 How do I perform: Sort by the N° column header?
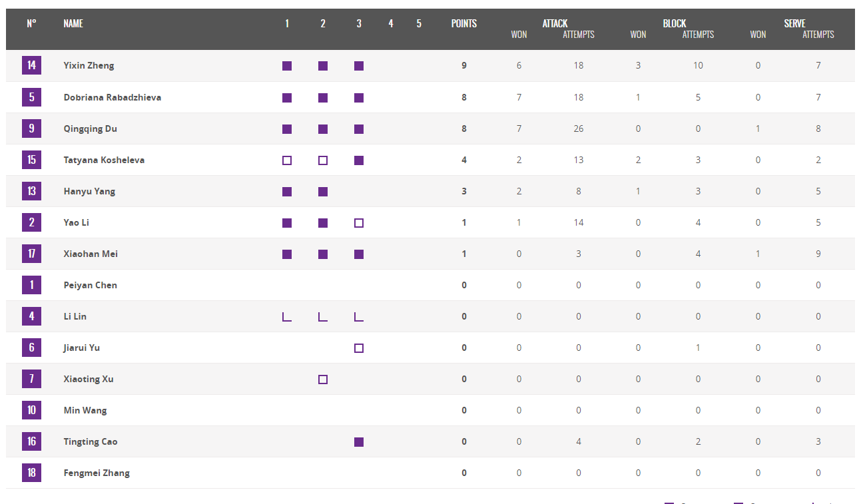coord(31,23)
